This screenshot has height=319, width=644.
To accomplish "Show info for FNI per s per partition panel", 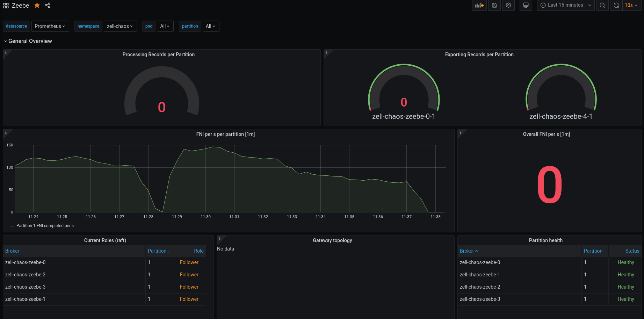I will [6, 132].
